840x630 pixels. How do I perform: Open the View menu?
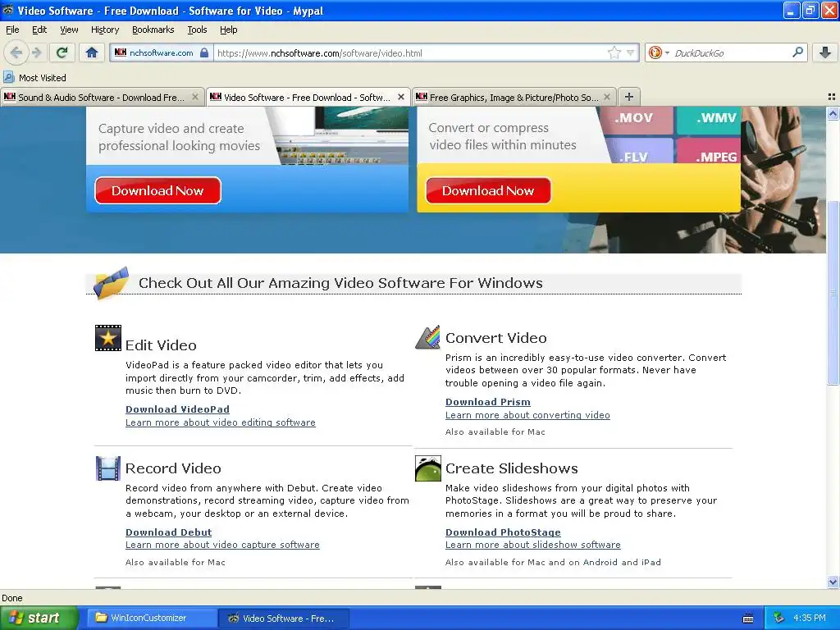[x=69, y=30]
